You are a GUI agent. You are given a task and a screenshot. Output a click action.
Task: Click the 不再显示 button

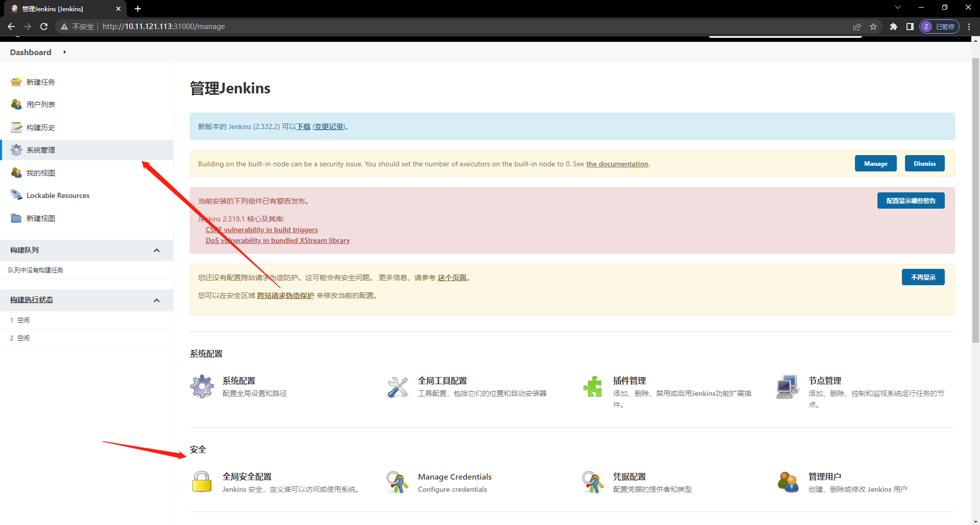click(x=923, y=277)
